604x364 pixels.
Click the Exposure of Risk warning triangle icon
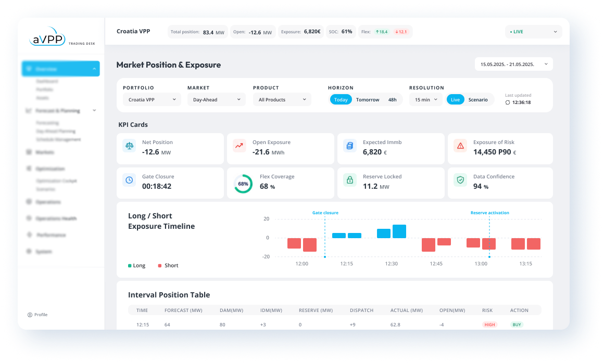(460, 146)
